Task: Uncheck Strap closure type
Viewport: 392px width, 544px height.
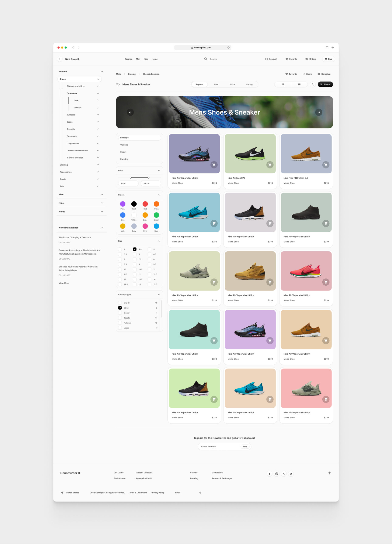Action: (120, 308)
